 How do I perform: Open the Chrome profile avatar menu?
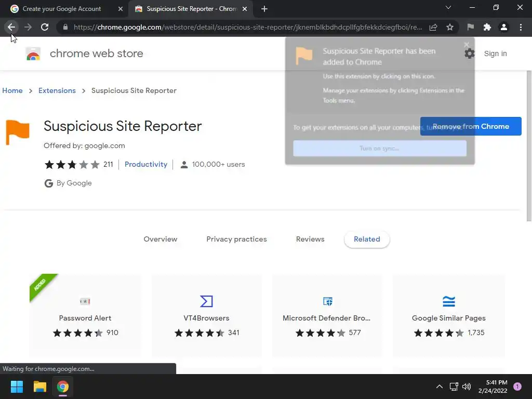point(504,27)
